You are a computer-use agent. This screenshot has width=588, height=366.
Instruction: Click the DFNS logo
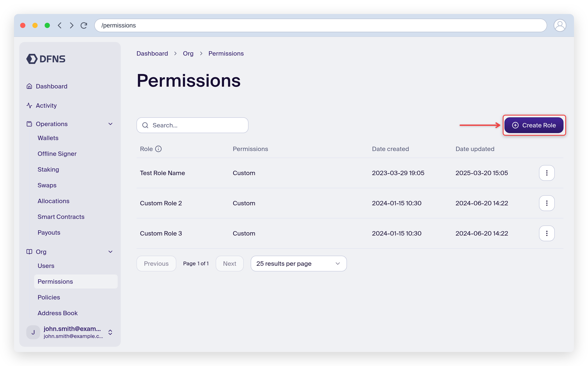[x=46, y=59]
